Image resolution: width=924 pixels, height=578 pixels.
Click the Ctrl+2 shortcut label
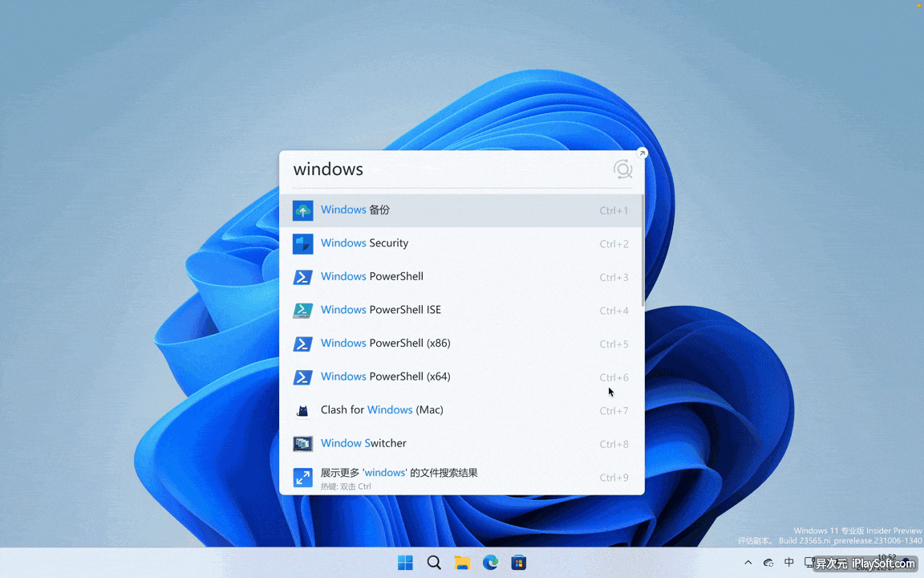click(x=614, y=243)
